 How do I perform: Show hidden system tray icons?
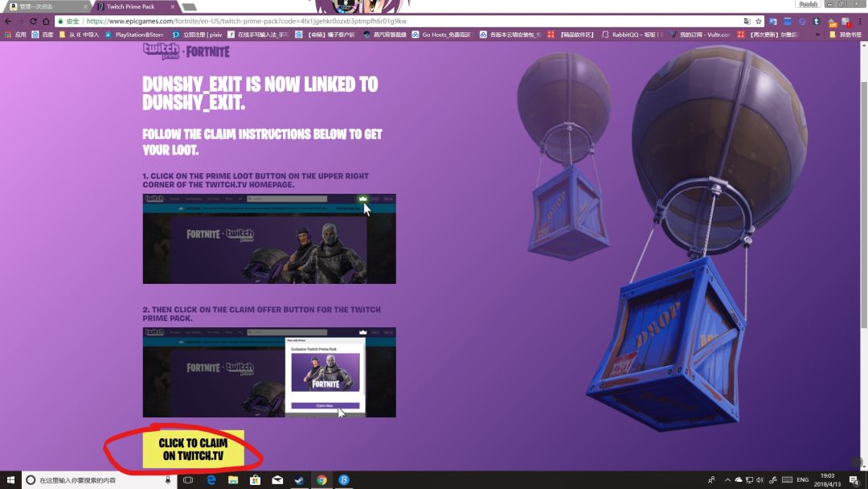click(727, 480)
